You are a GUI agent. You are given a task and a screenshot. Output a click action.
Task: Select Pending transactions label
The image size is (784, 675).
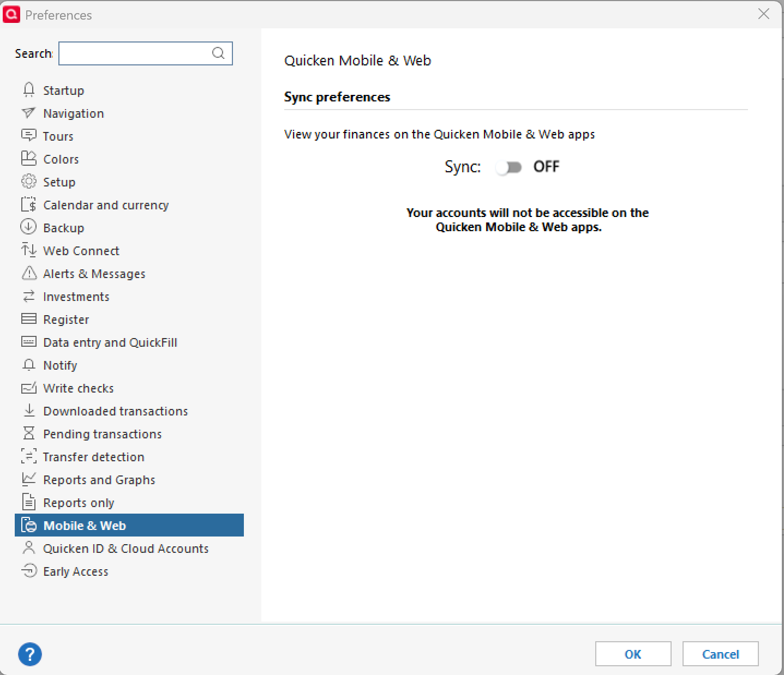(x=103, y=434)
